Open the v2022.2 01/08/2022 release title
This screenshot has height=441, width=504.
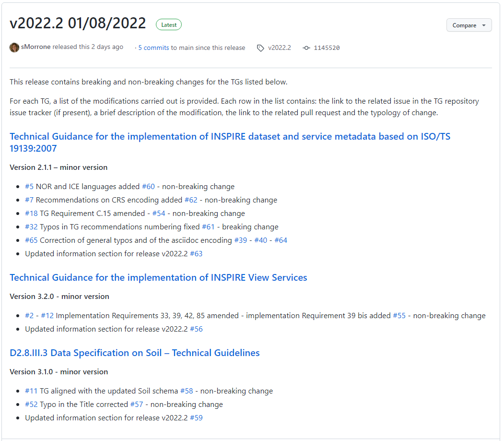pyautogui.click(x=78, y=24)
